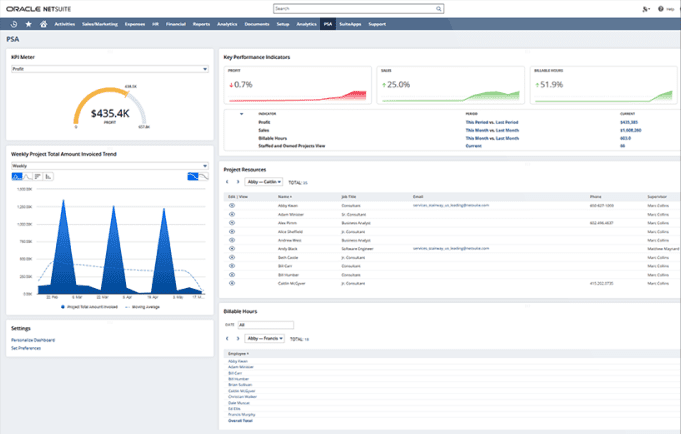Open the Sales/Marketing menu

[98, 23]
